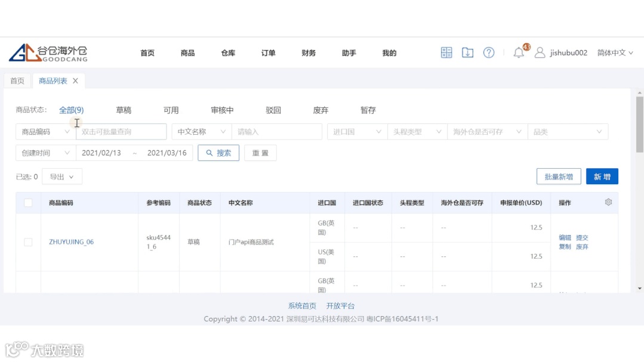
Task: Click the 批量新增 button
Action: 559,177
